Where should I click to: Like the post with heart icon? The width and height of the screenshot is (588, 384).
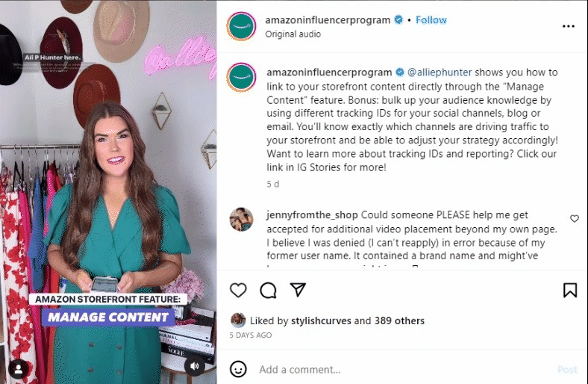pos(238,290)
